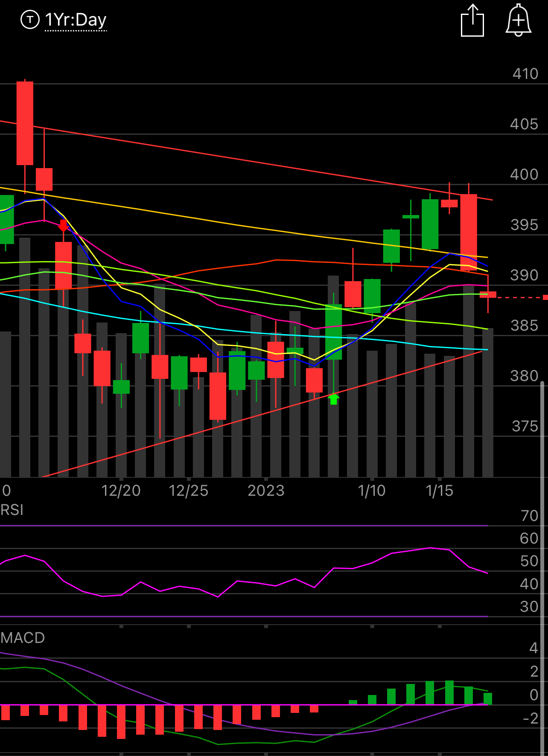Tap the MACD 4 level label
The width and height of the screenshot is (548, 756).
click(x=533, y=648)
